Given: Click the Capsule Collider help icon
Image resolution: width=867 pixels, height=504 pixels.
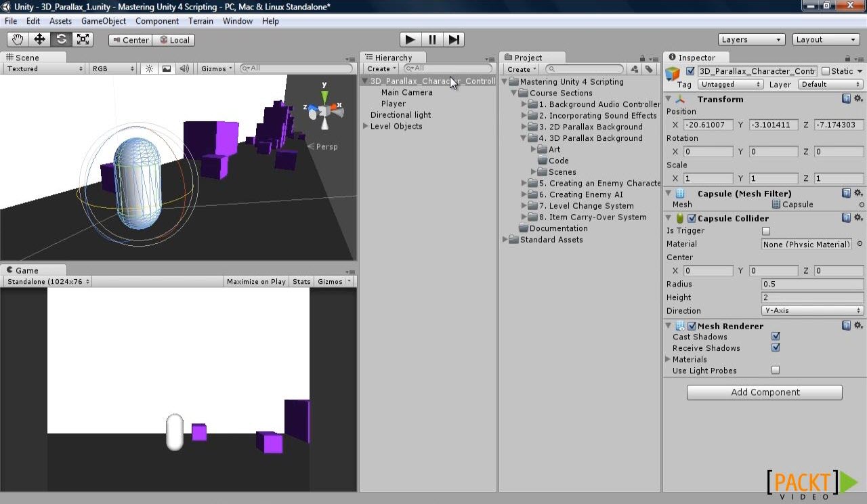Looking at the screenshot, I should pyautogui.click(x=846, y=218).
